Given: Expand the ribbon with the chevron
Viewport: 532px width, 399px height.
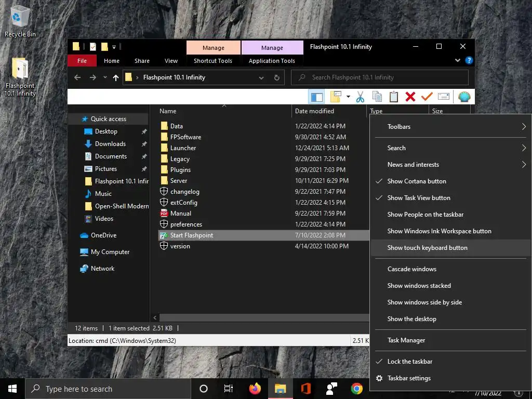Looking at the screenshot, I should pyautogui.click(x=457, y=60).
